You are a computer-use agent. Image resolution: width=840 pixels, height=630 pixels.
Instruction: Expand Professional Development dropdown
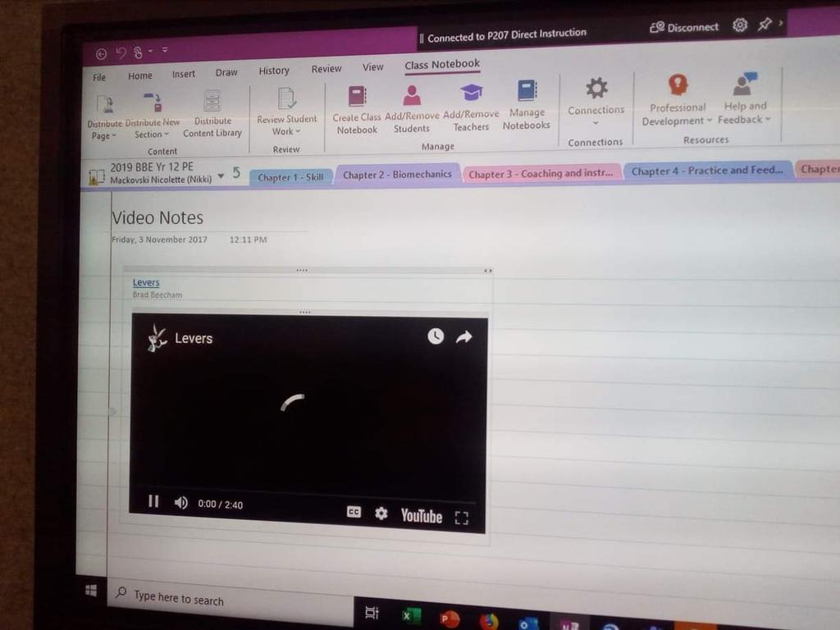709,120
